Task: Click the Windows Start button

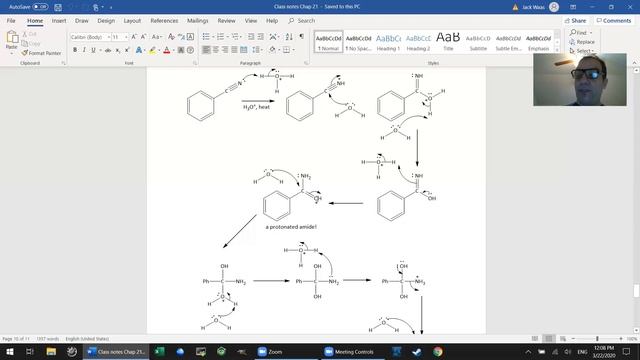Action: coord(10,351)
